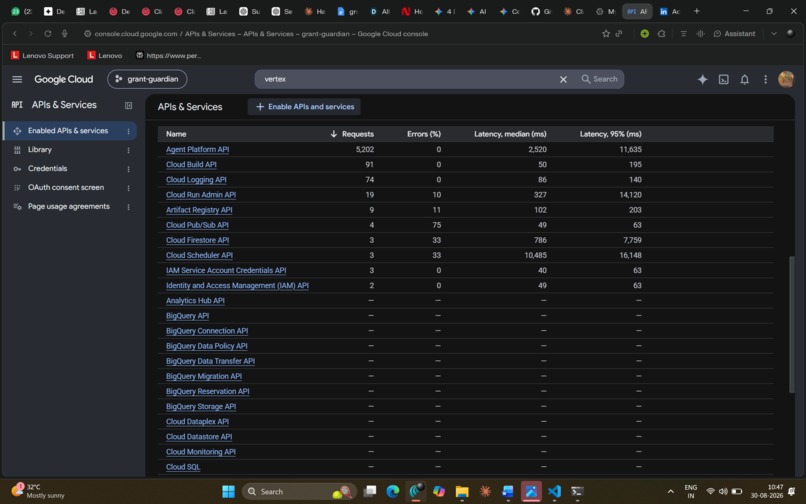The width and height of the screenshot is (806, 504).
Task: Open Page usage agreements in sidebar
Action: click(68, 207)
